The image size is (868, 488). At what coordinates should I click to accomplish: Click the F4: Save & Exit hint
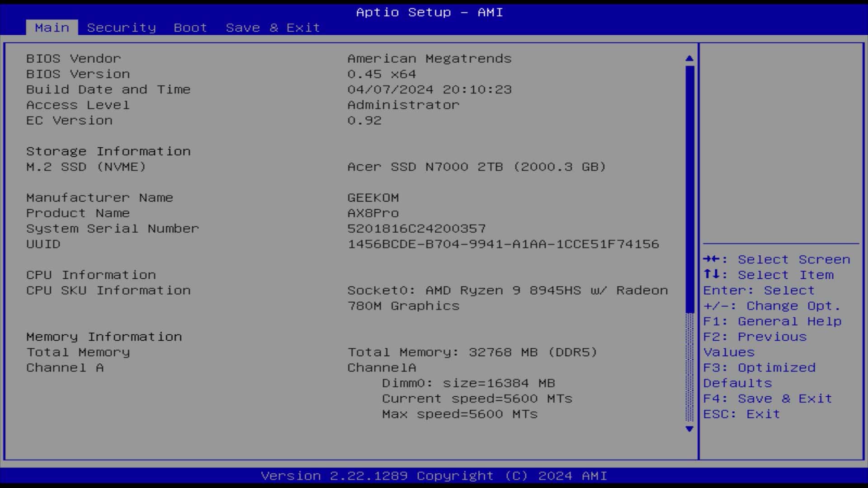[767, 399]
